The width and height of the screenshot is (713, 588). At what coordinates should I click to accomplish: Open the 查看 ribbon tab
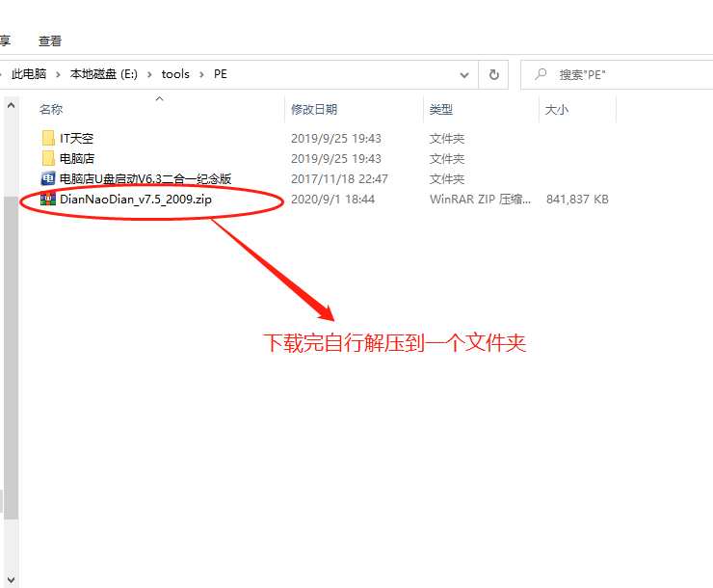[50, 40]
